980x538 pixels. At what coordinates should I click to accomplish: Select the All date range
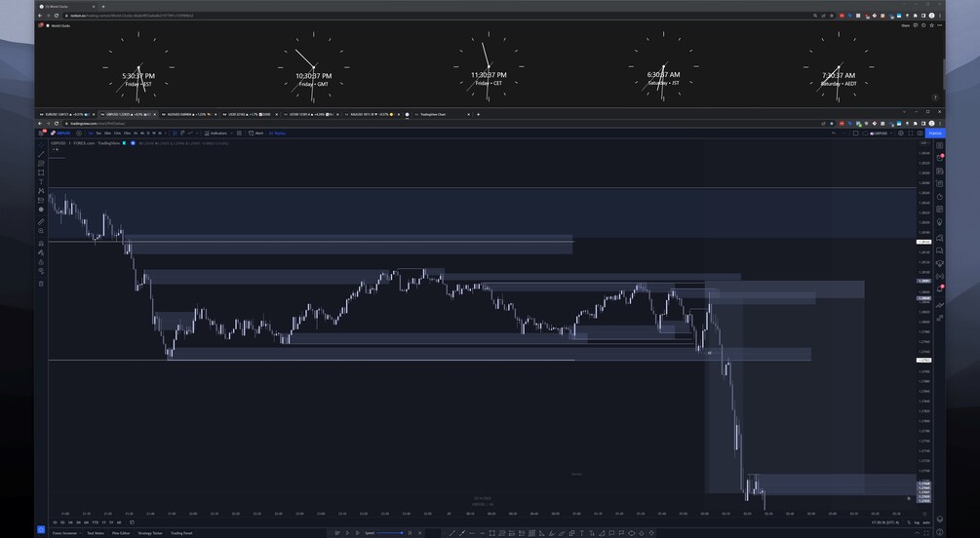coord(119,522)
